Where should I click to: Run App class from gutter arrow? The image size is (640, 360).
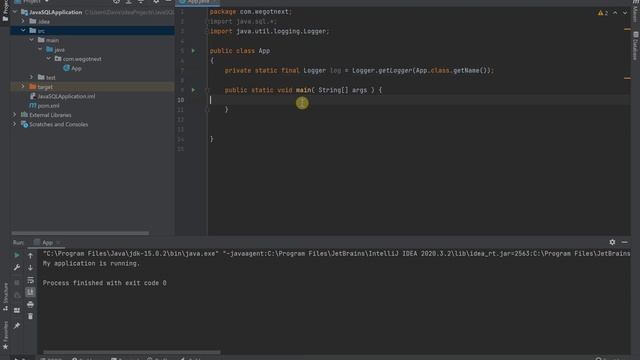pos(193,51)
